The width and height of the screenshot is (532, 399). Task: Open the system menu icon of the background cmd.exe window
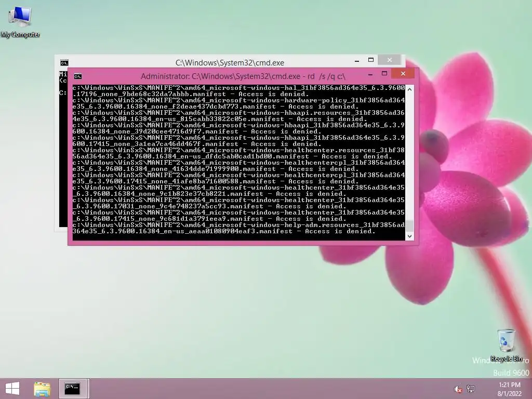(64, 63)
